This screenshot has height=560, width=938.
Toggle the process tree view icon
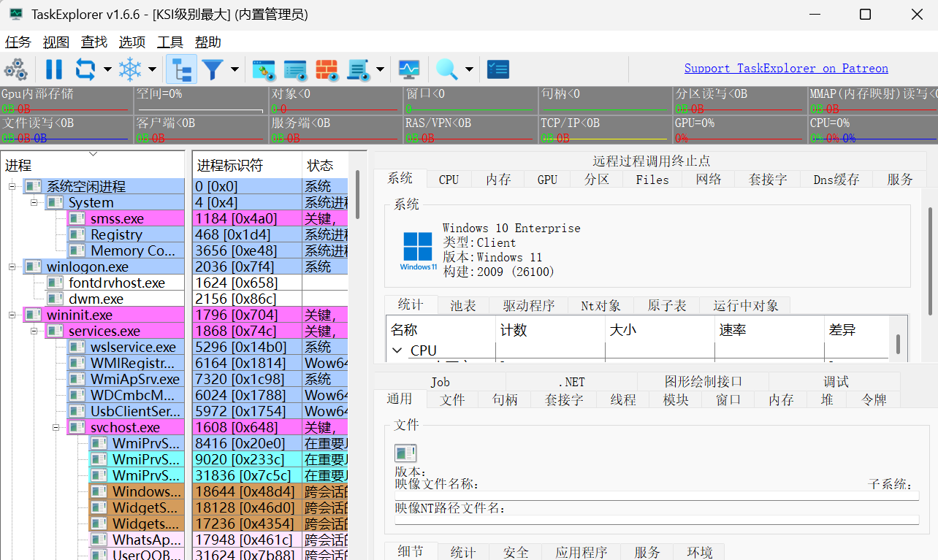tap(181, 69)
